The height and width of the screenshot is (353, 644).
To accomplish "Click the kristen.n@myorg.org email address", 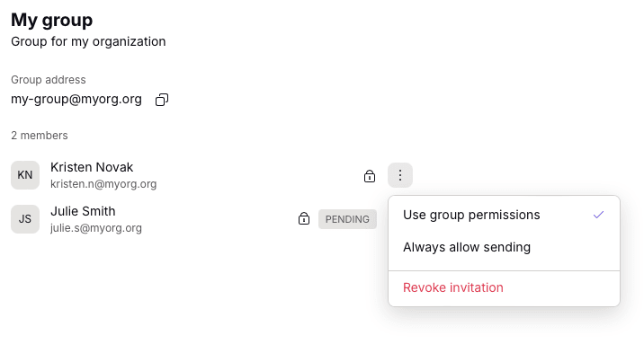I will point(103,184).
